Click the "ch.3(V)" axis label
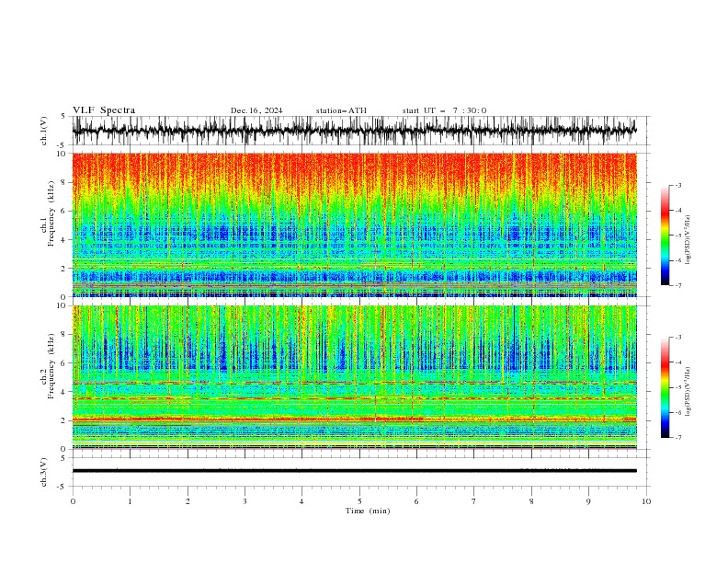 click(x=44, y=472)
